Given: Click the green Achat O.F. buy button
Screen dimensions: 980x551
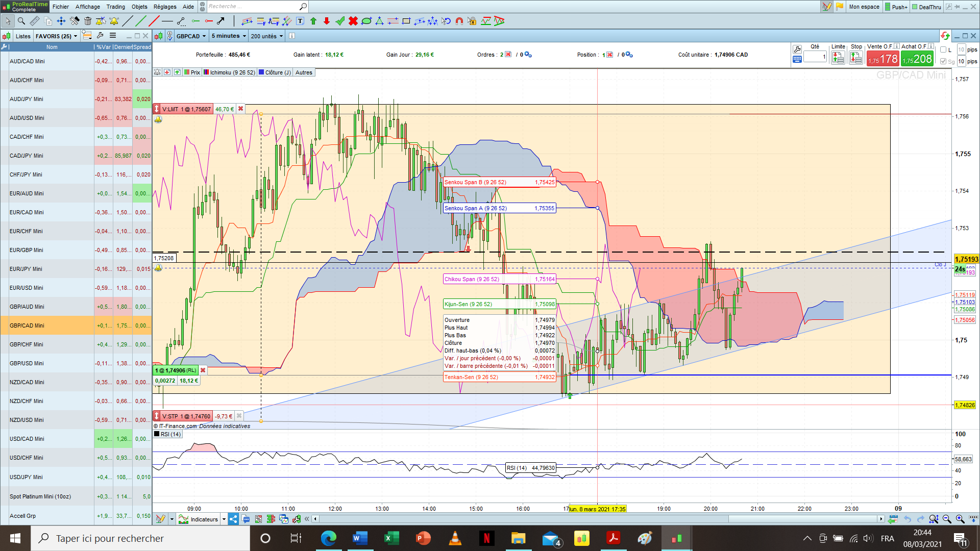Looking at the screenshot, I should click(x=917, y=59).
